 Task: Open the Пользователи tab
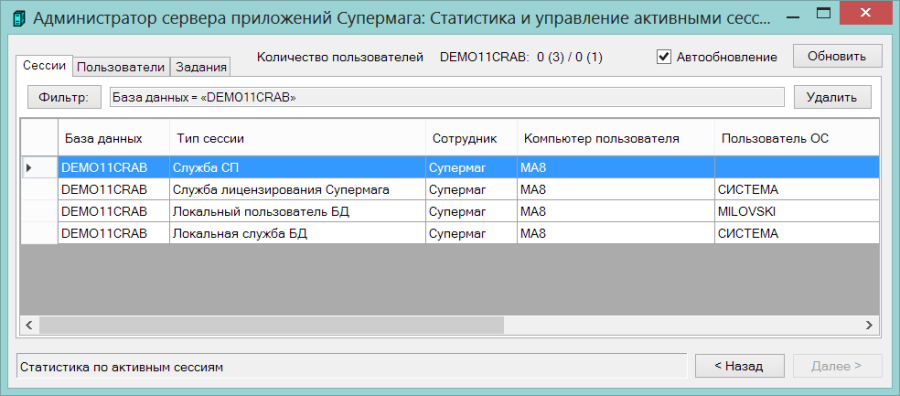121,67
